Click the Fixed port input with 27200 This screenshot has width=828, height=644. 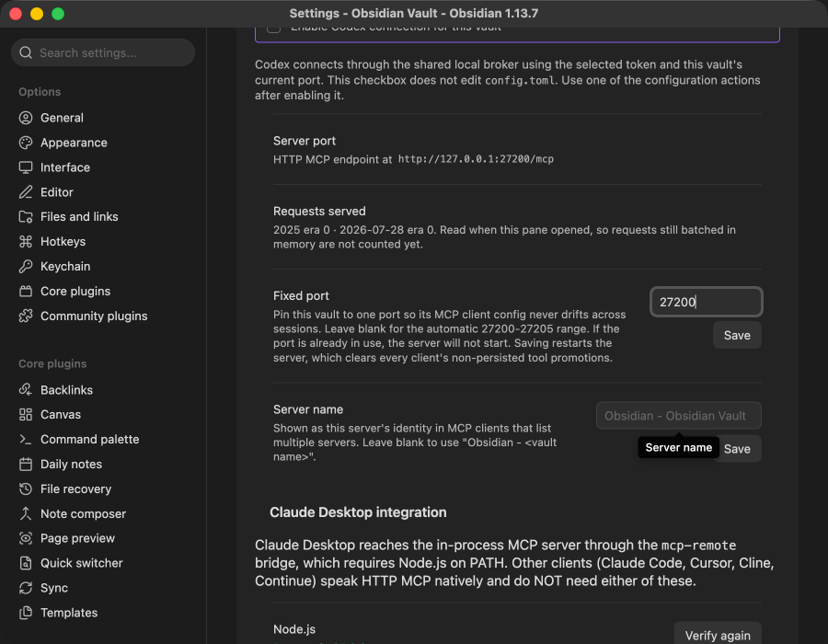[706, 302]
